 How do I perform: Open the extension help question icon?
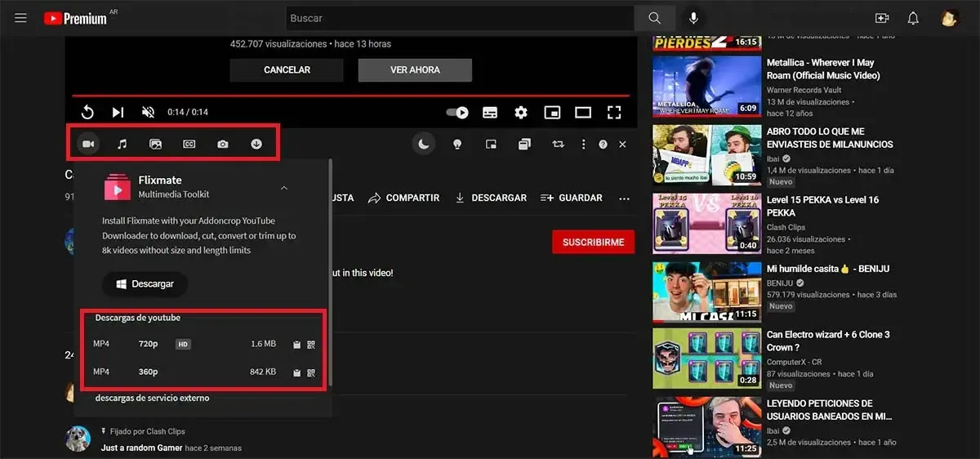coord(603,144)
